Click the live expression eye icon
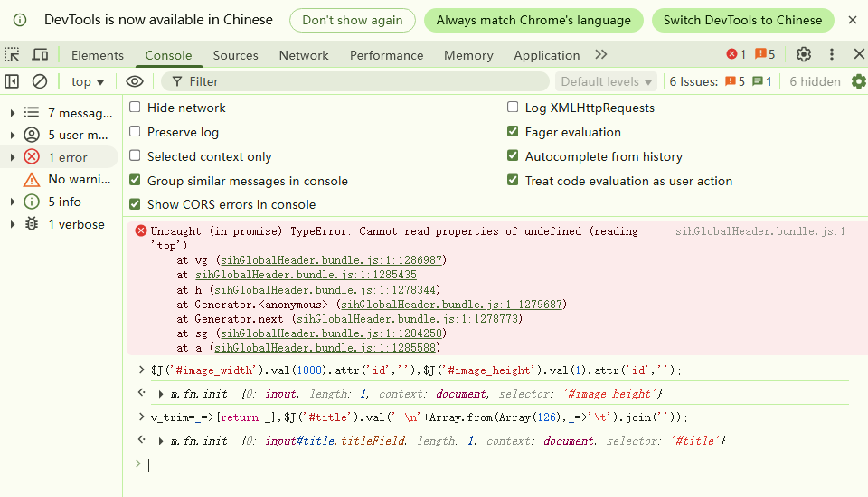Viewport: 868px width, 497px height. pos(135,81)
